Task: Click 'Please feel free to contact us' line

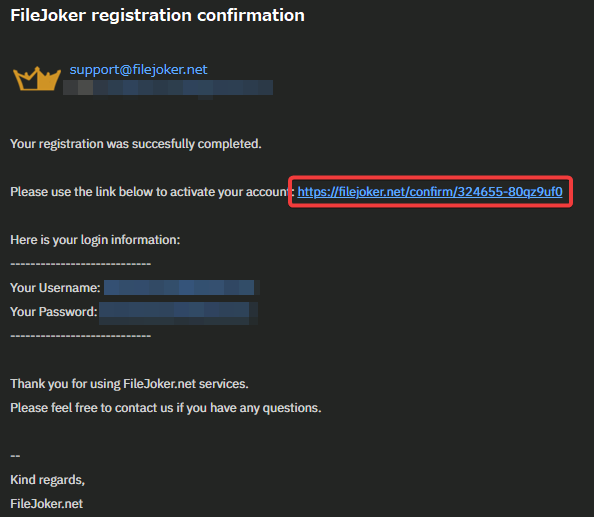Action: coord(166,408)
